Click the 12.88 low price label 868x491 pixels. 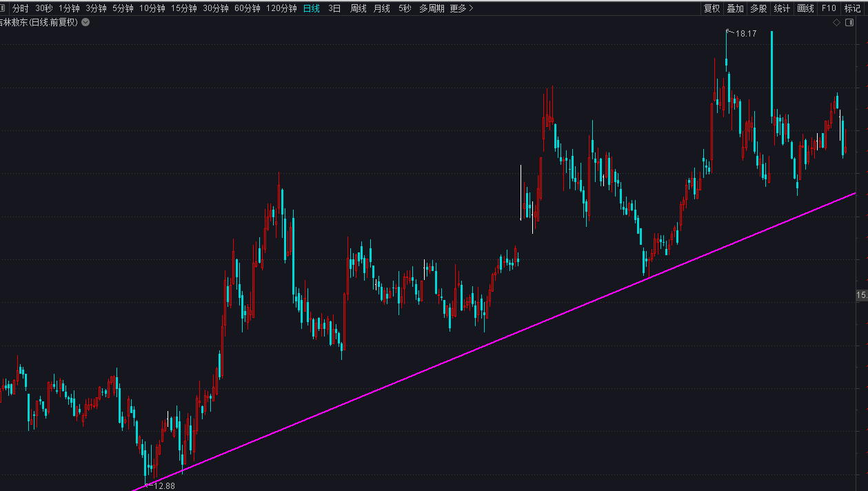coord(164,485)
